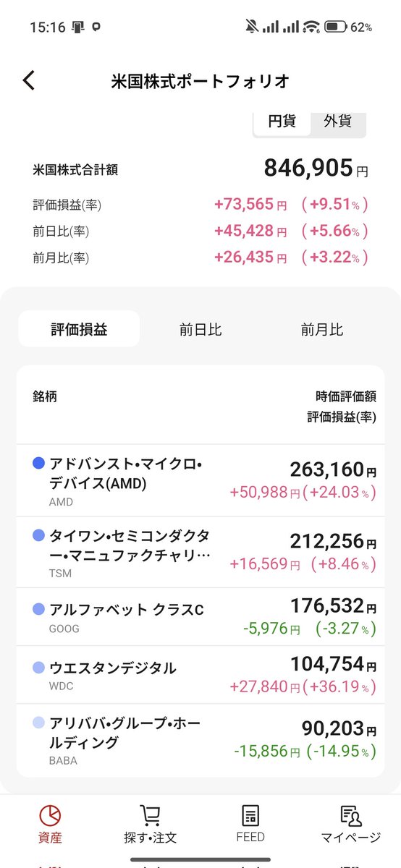Open the TSM Taiwan Semiconductor row

click(200, 552)
